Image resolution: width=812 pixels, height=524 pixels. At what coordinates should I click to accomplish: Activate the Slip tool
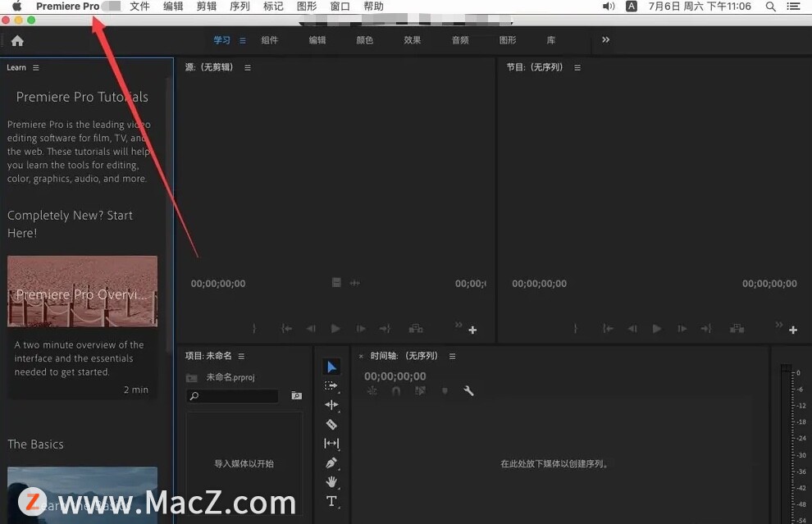click(331, 443)
